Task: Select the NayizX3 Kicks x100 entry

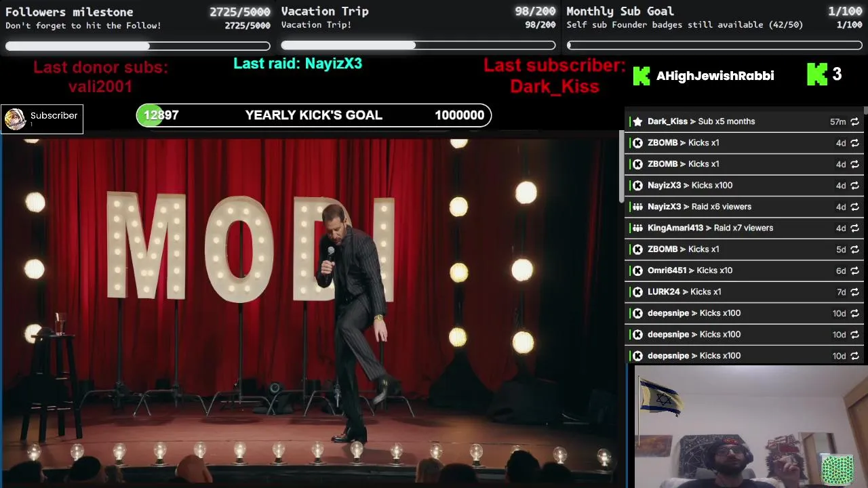Action: (745, 185)
